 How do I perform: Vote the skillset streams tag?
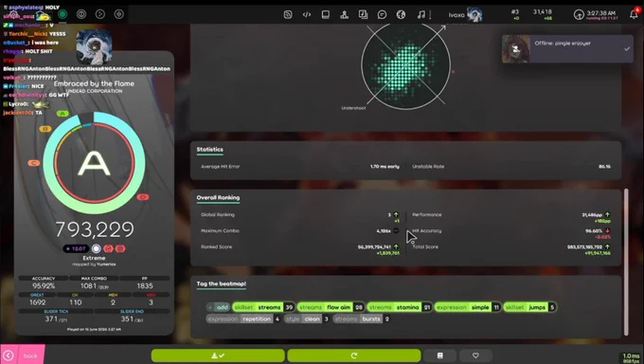tap(263, 307)
